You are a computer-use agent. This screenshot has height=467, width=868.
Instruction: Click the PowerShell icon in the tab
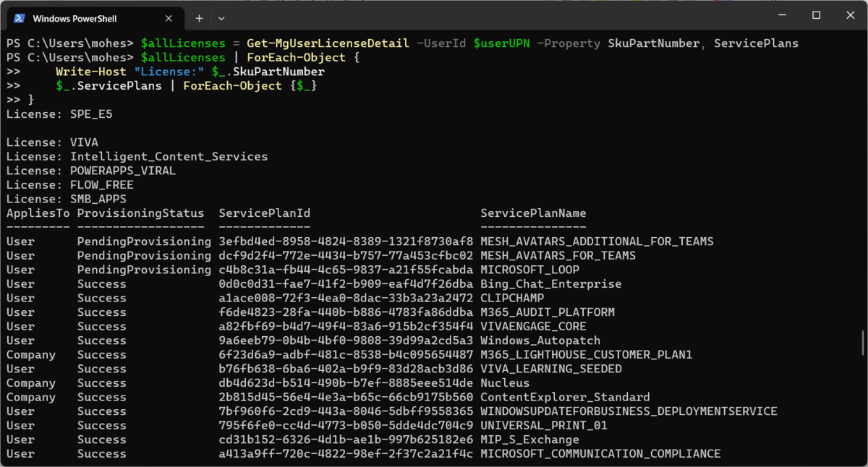(20, 18)
